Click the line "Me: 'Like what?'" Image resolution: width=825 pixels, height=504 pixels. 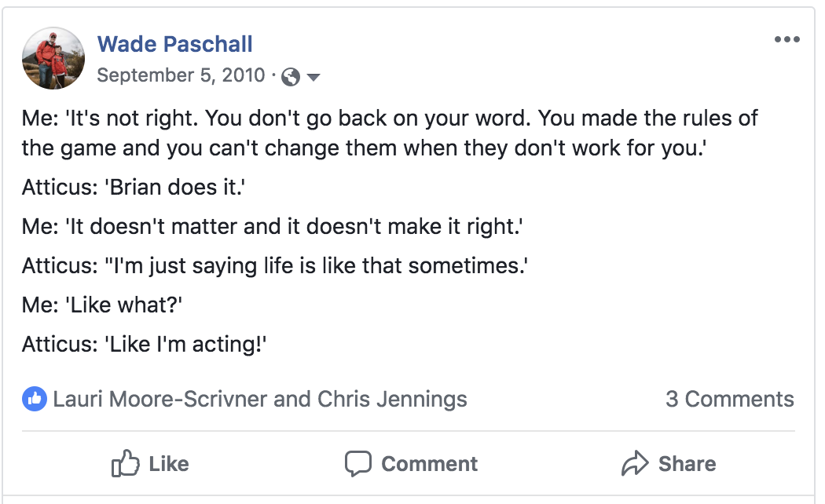click(102, 305)
